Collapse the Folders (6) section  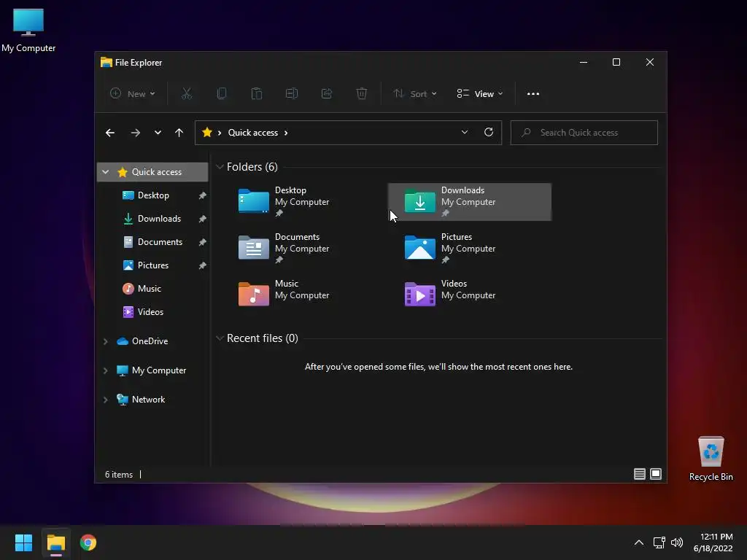point(220,167)
